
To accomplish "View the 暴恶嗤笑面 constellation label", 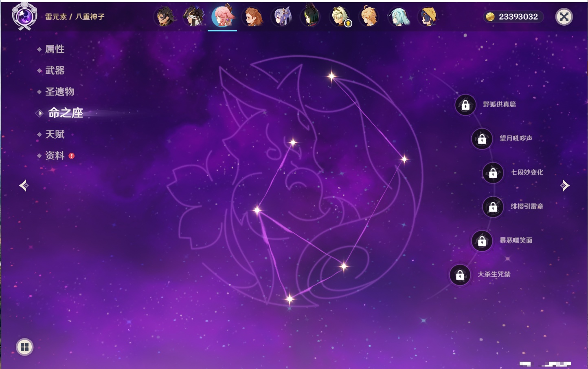I will click(516, 241).
